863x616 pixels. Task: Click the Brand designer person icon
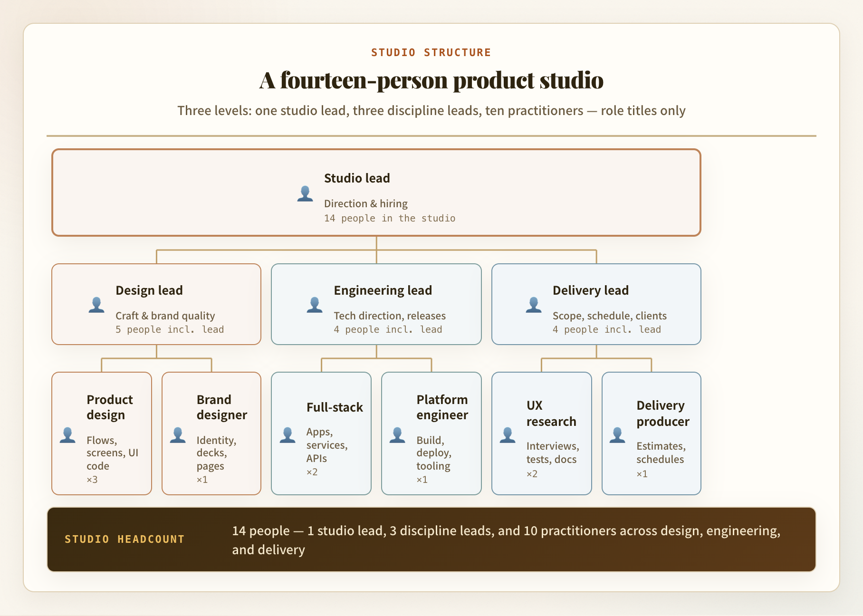[178, 435]
